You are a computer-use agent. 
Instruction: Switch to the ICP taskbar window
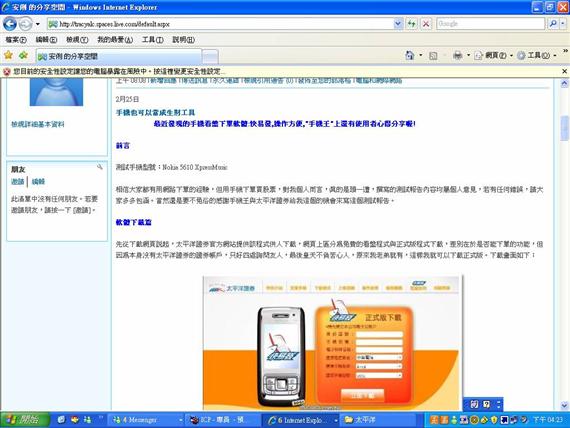223,420
